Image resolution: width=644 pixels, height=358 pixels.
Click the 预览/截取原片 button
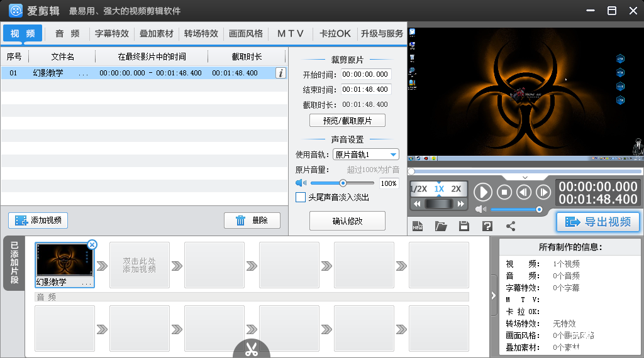347,121
